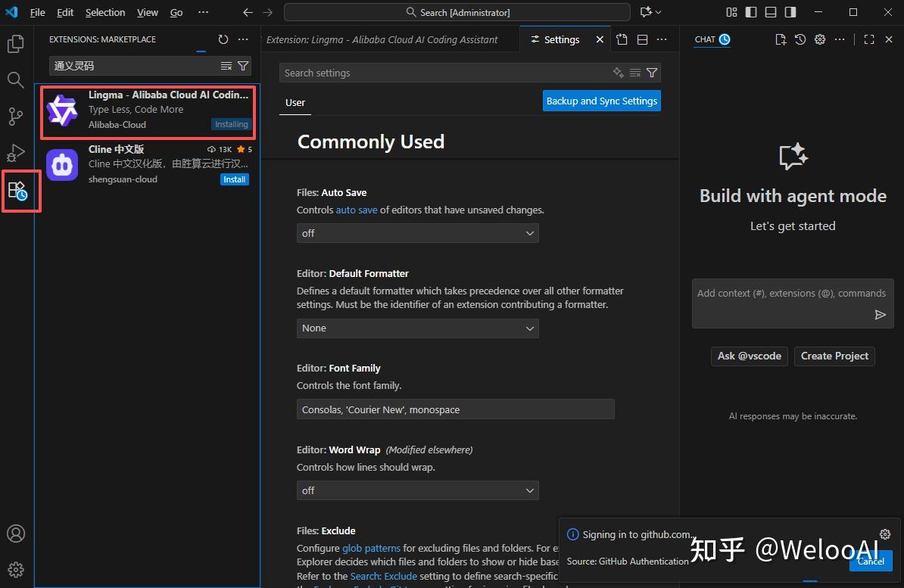This screenshot has height=588, width=904.
Task: Close the Settings tab
Action: point(600,39)
